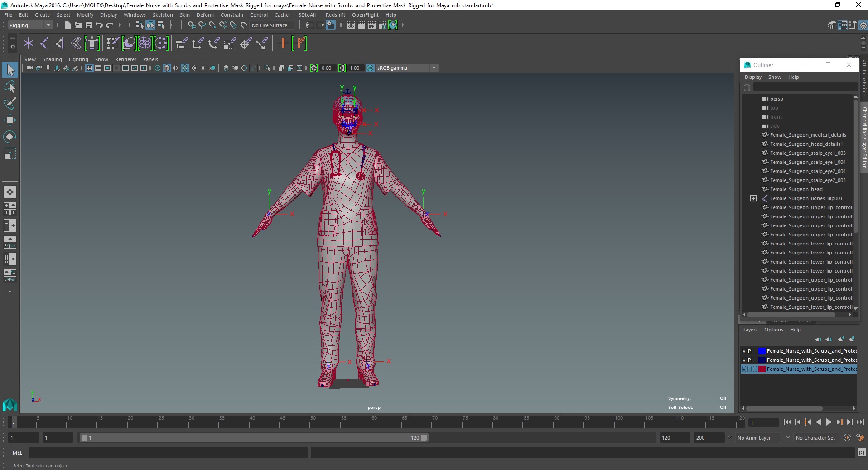Select Female_Surgeon_head in the Outliner
The height and width of the screenshot is (470, 868).
pos(796,189)
